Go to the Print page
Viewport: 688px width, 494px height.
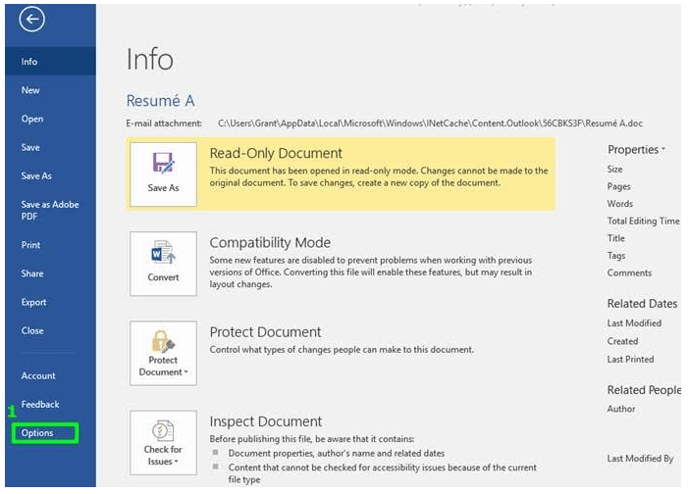pos(31,245)
